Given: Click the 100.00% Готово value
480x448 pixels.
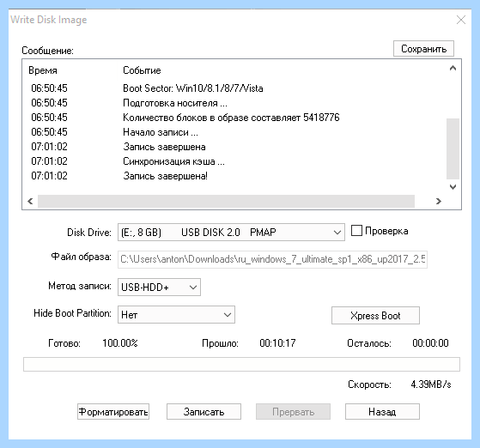Looking at the screenshot, I should click(x=120, y=343).
